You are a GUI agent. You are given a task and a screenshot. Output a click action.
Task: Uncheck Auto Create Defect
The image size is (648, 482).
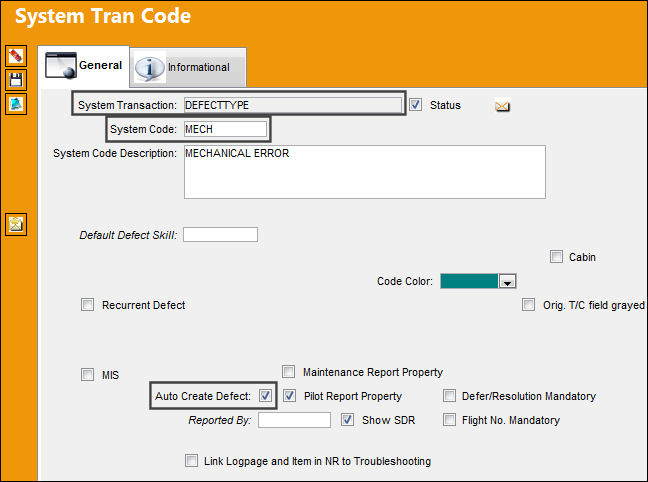[x=265, y=396]
